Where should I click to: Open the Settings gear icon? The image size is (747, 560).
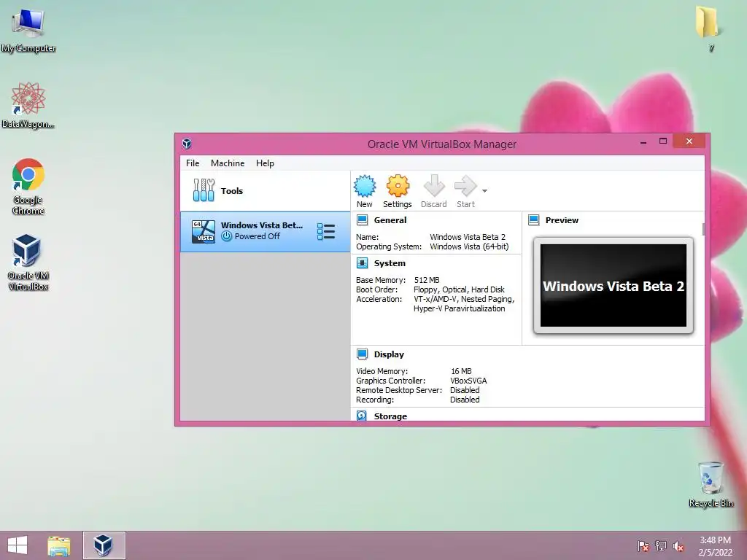click(398, 186)
